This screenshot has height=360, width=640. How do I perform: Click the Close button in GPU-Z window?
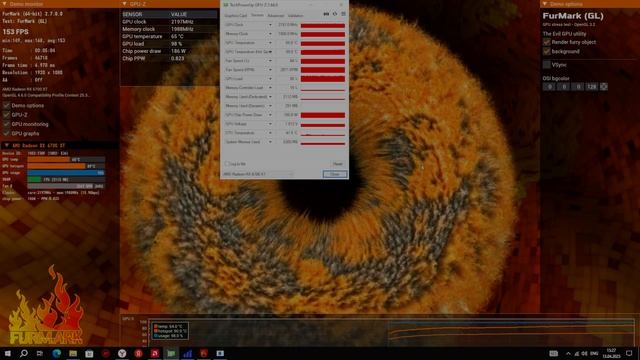click(x=335, y=174)
